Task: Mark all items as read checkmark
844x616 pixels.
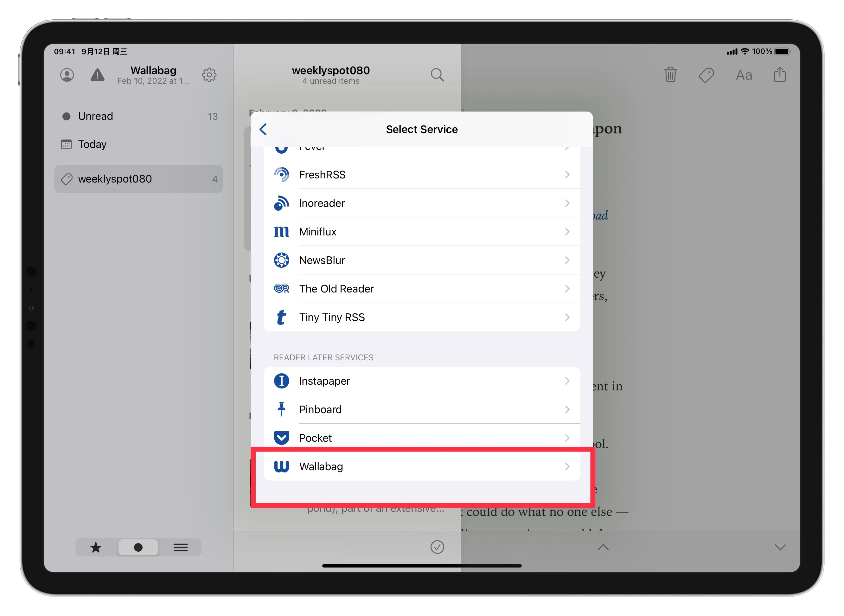Action: tap(437, 547)
